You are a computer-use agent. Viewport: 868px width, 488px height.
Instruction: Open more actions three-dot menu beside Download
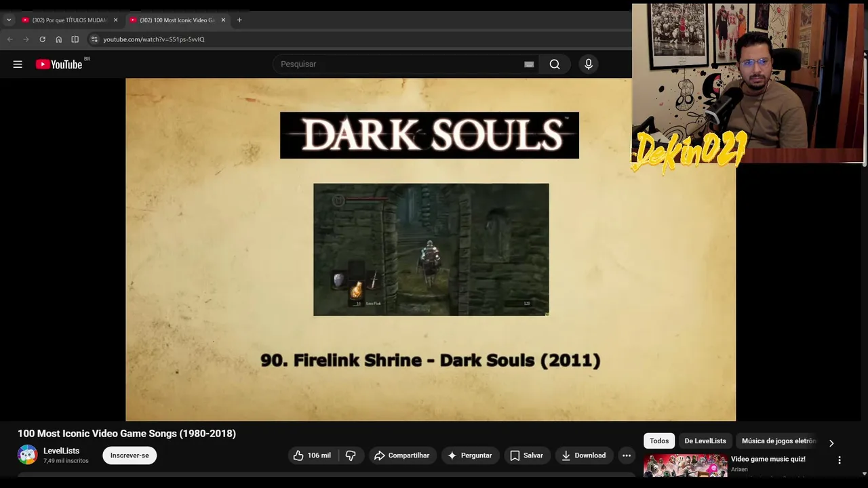click(627, 455)
